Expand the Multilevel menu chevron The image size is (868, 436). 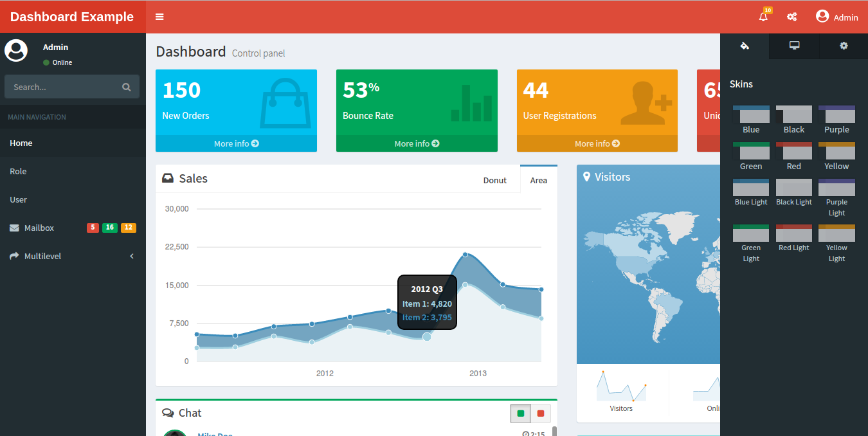(x=132, y=256)
